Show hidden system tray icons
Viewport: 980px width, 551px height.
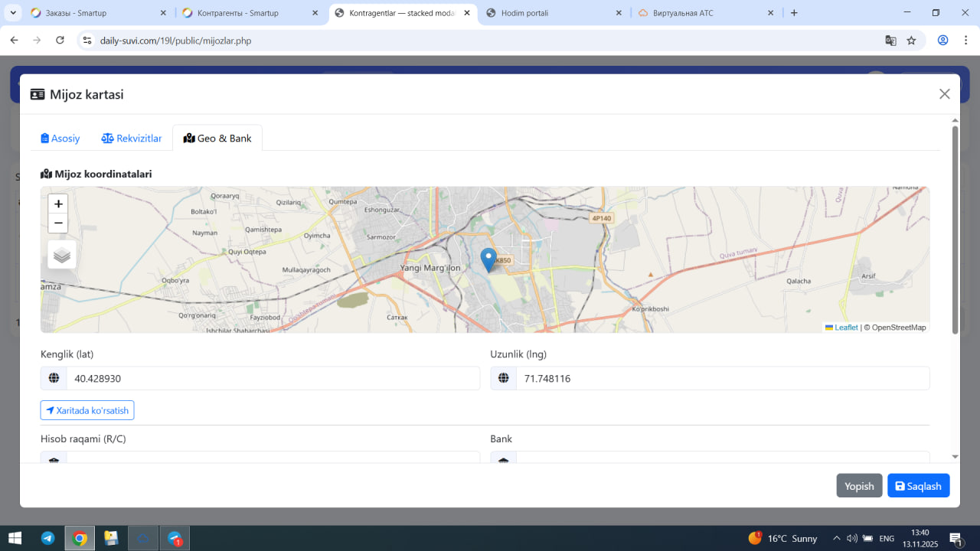(x=836, y=539)
